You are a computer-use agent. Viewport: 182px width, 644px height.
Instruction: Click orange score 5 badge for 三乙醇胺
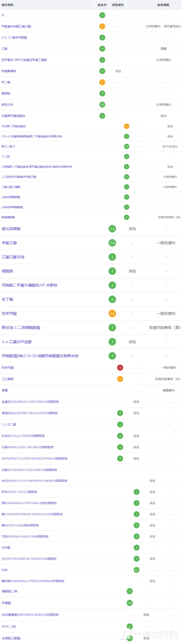tap(120, 379)
